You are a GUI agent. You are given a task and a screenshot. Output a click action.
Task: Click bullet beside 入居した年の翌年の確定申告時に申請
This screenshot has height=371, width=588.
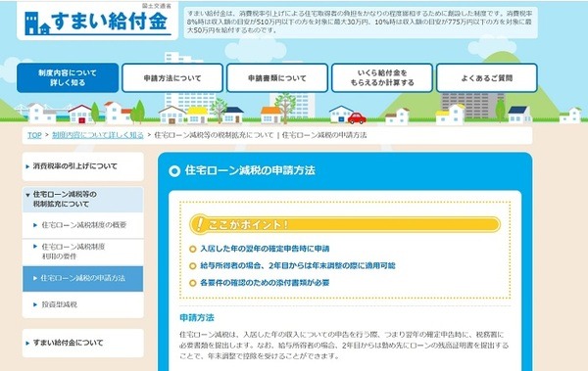(x=193, y=249)
